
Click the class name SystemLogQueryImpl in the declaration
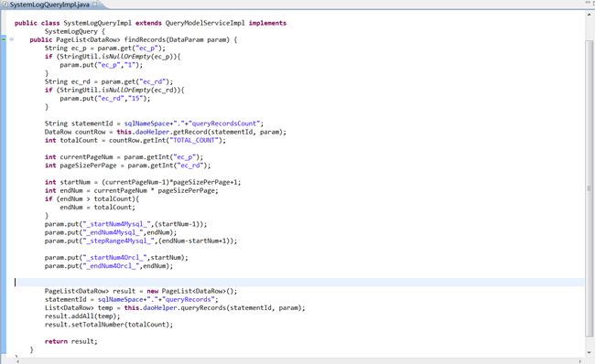[x=98, y=23]
